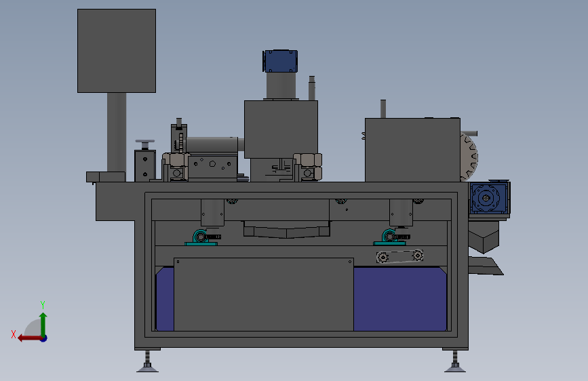Viewport: 588px width, 381px height.
Task: Select the tall center housing box
Action: coord(281,129)
